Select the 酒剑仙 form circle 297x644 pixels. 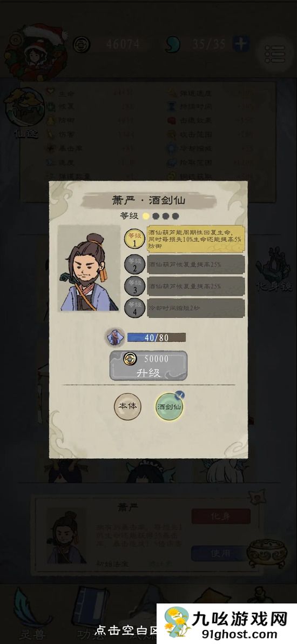[169, 407]
